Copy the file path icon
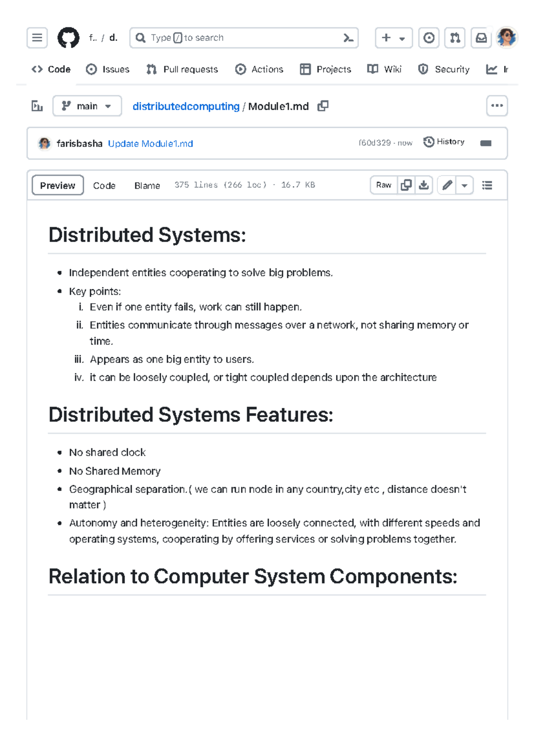 (323, 106)
